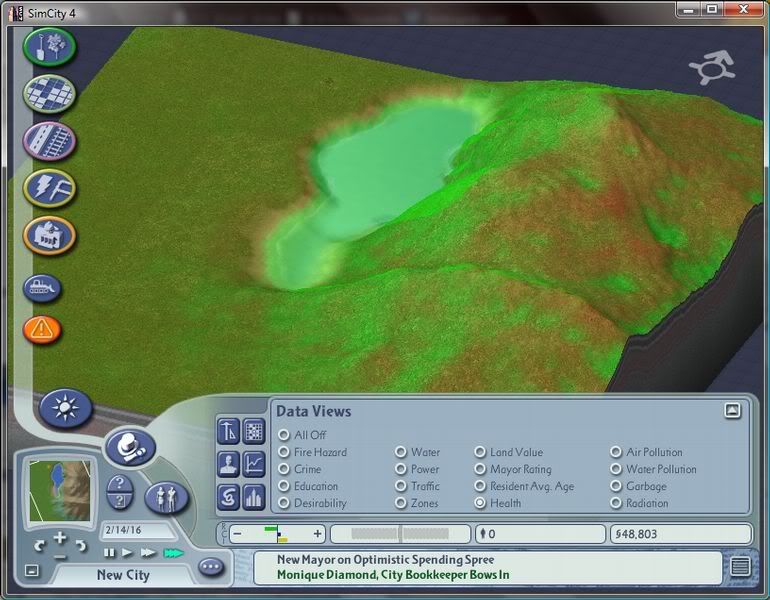Maximize the SimCity 4 window
The image size is (770, 600).
[712, 9]
